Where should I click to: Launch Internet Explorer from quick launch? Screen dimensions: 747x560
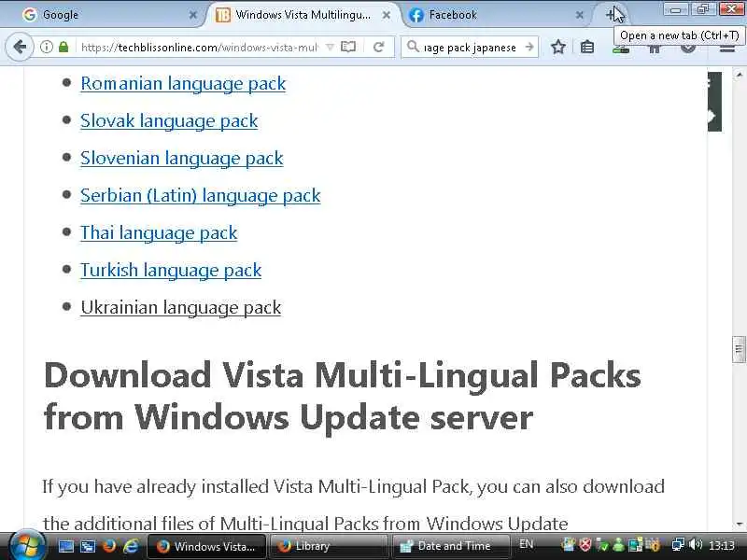coord(131,546)
